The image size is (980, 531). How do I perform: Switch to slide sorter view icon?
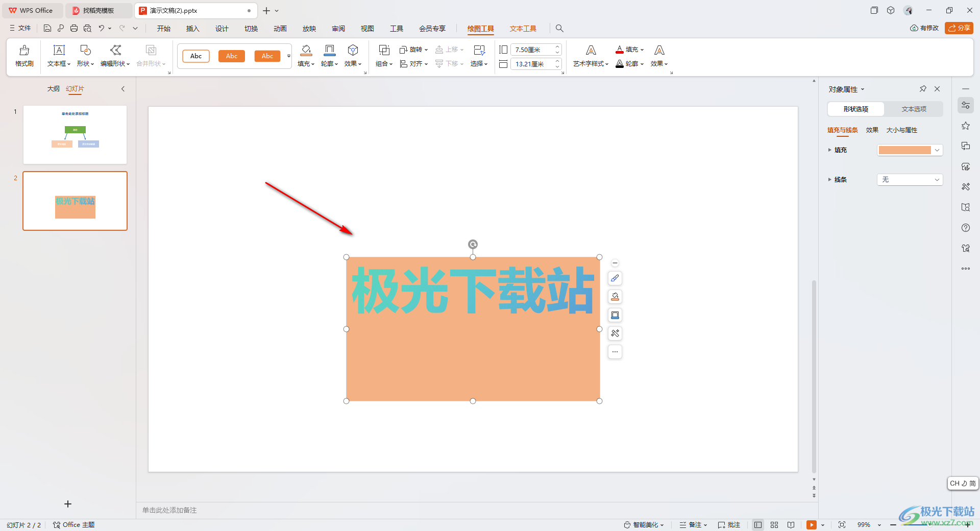pyautogui.click(x=774, y=525)
